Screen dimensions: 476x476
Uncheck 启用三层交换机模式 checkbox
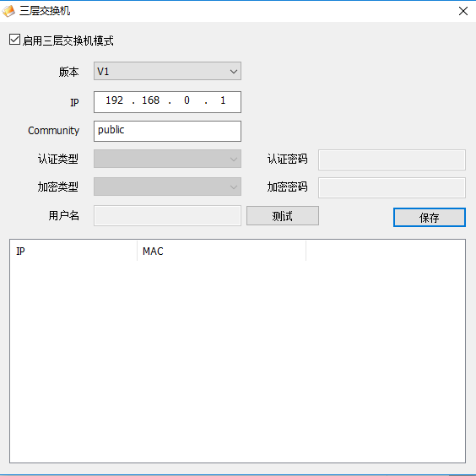click(x=14, y=40)
